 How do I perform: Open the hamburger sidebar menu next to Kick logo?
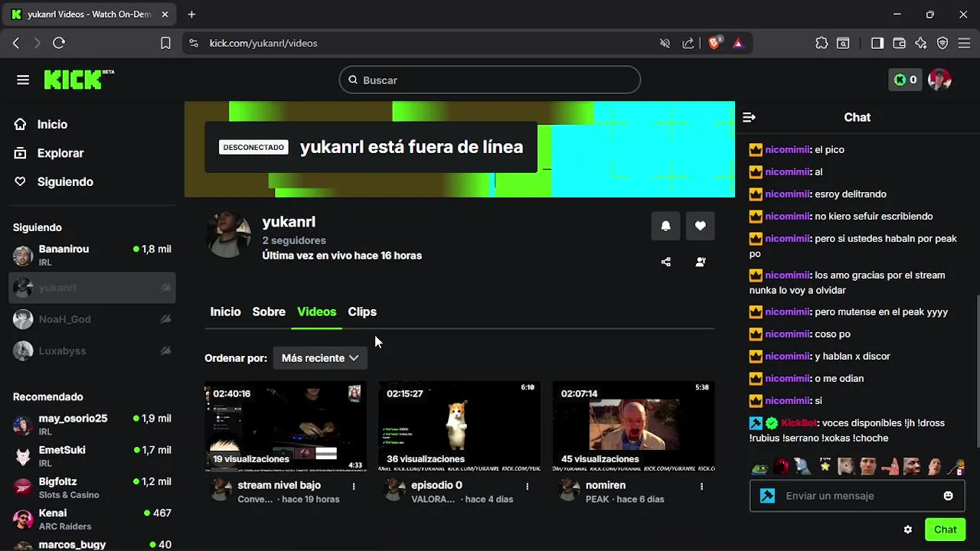[x=23, y=80]
